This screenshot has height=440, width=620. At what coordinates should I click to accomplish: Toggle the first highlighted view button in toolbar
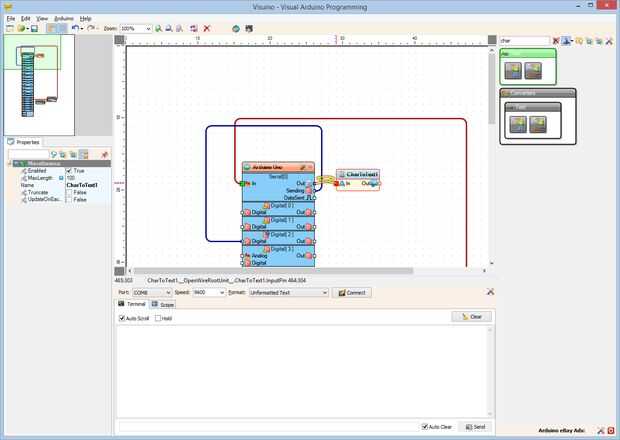coord(51,28)
